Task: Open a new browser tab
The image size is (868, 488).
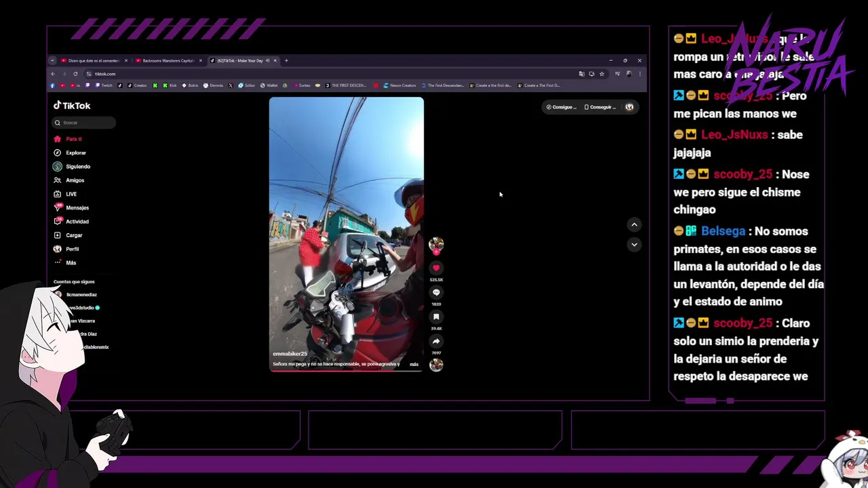Action: (x=286, y=61)
